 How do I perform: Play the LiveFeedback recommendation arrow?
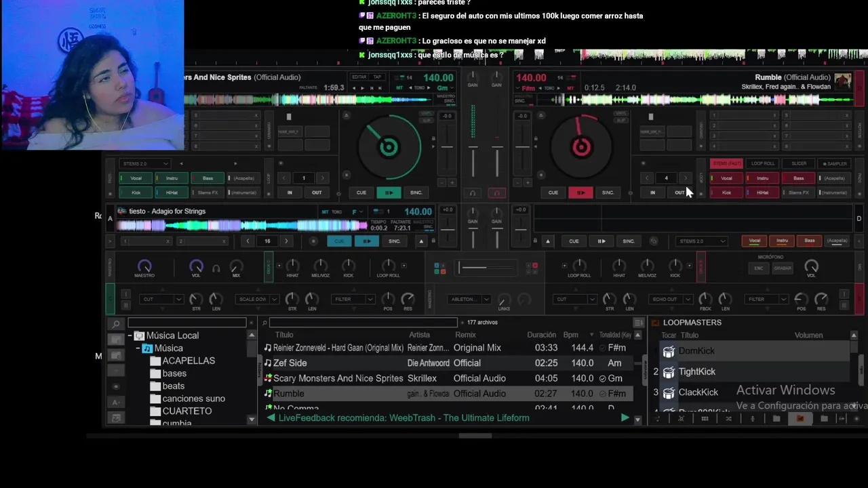(x=625, y=418)
